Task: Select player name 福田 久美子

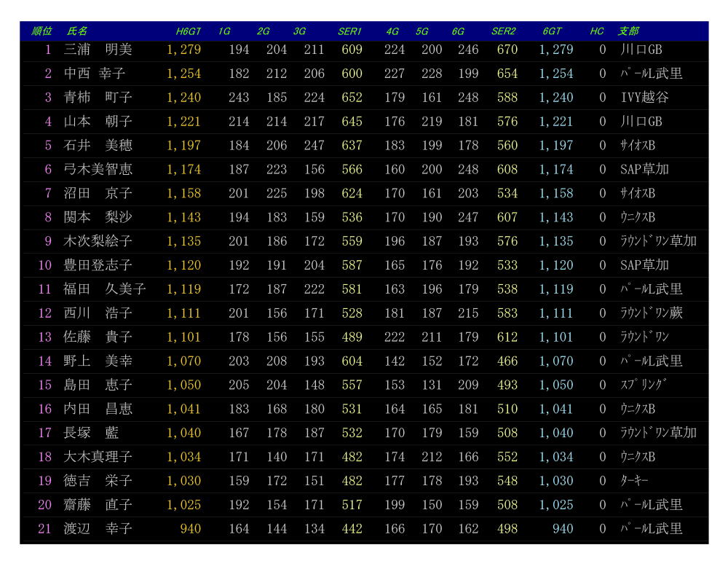Action: [x=105, y=289]
